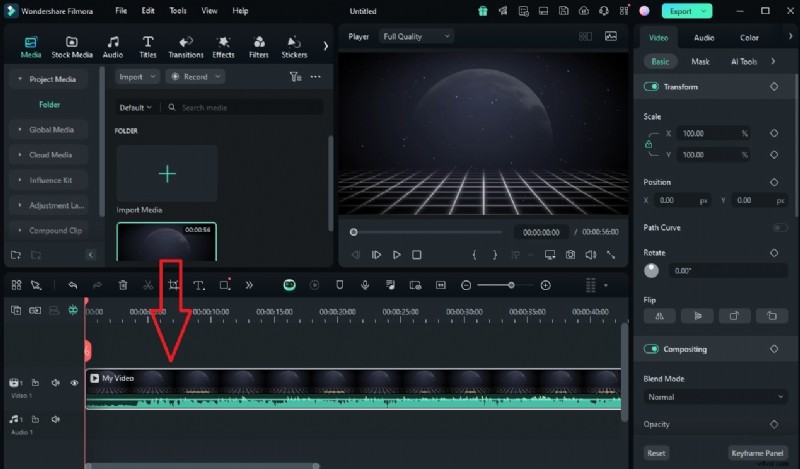
Task: Open the File menu
Action: tap(121, 11)
